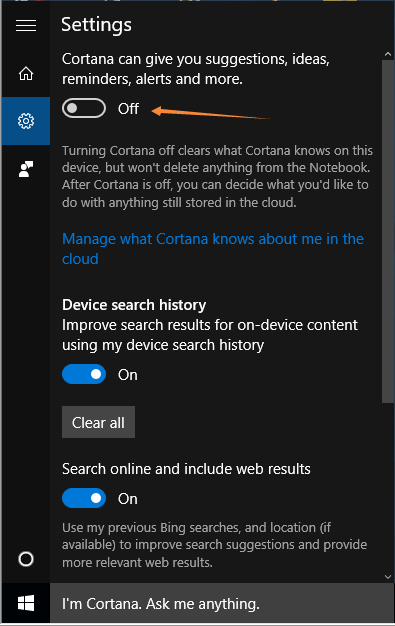Turn on Cortana suggestions toggle
This screenshot has height=626, width=395.
84,108
